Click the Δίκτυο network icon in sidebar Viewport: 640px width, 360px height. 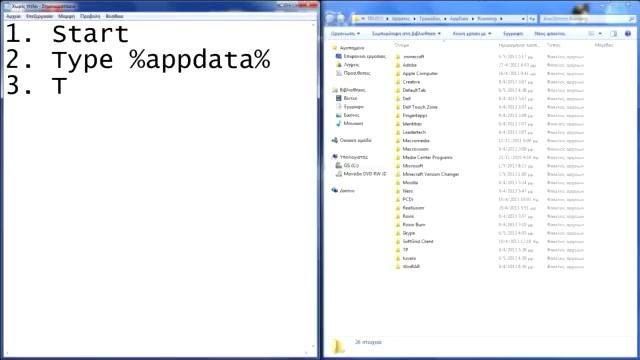pos(335,191)
